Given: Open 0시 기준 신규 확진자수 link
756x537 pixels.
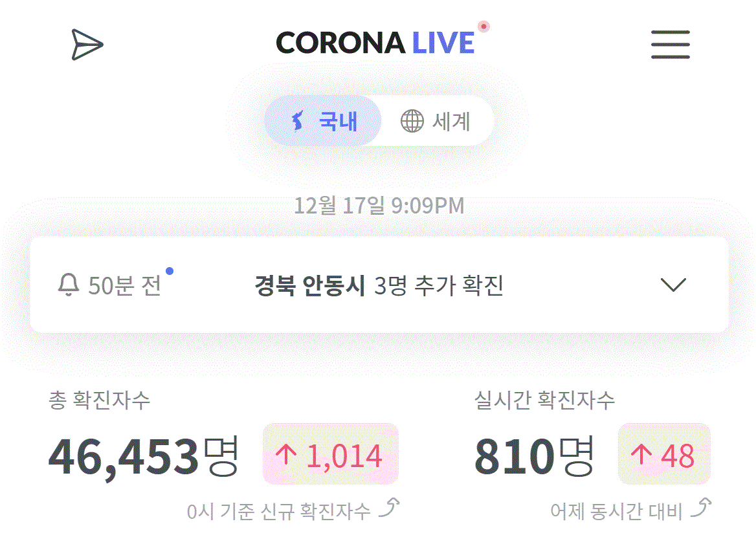Looking at the screenshot, I should click(x=279, y=511).
